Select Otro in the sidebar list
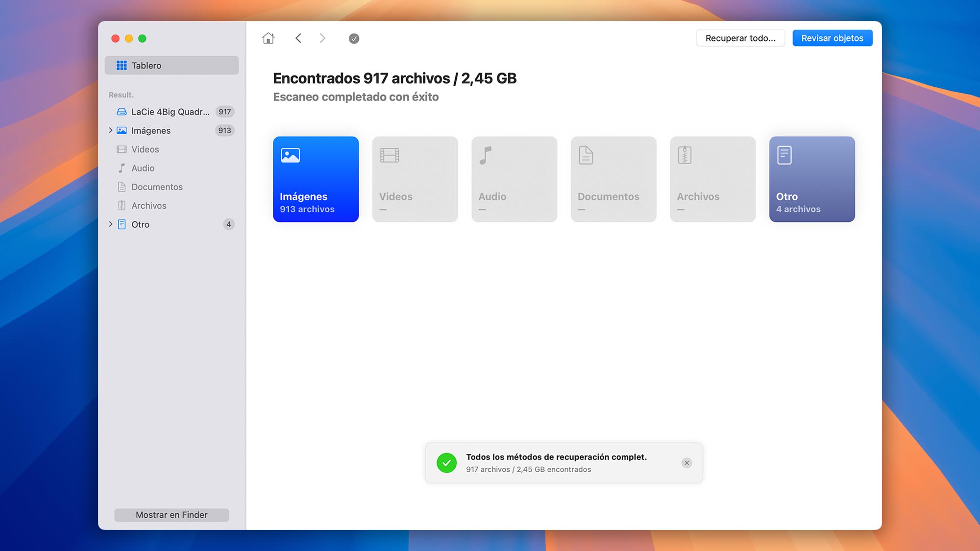 pyautogui.click(x=171, y=224)
